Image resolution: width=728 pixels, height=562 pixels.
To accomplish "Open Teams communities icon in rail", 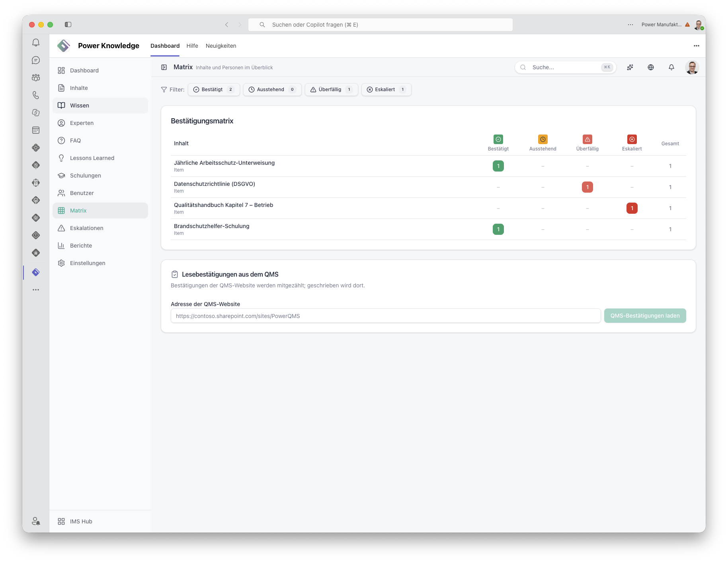I will 36,78.
